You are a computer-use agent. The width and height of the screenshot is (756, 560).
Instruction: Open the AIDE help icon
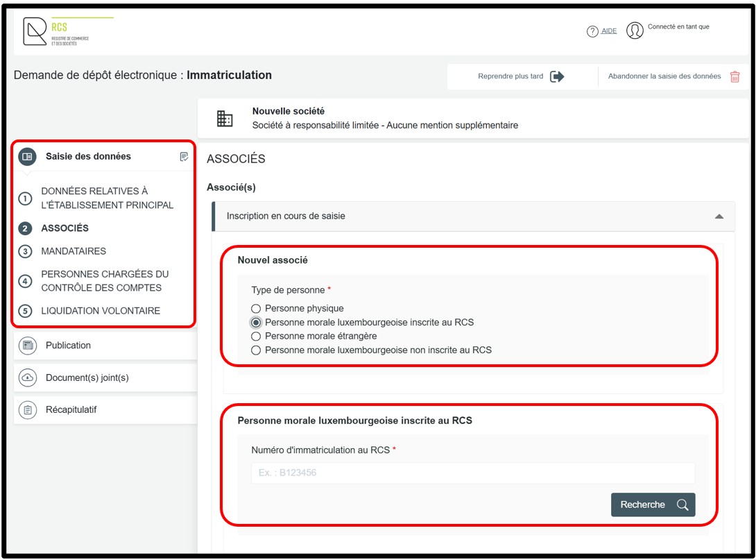[x=592, y=31]
